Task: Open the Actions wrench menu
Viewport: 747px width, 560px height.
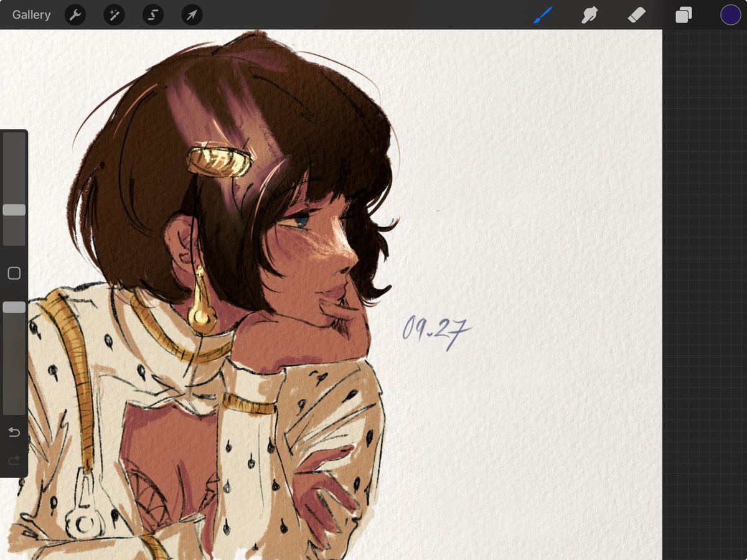Action: [75, 15]
